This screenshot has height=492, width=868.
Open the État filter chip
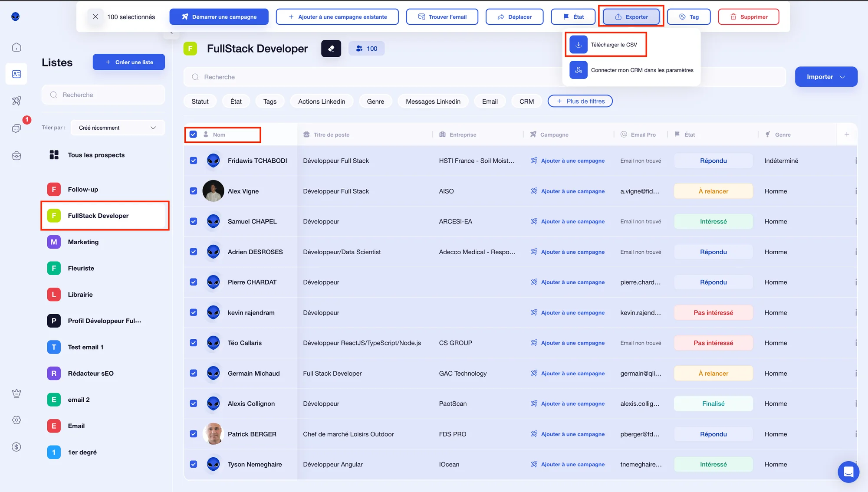[x=236, y=101]
